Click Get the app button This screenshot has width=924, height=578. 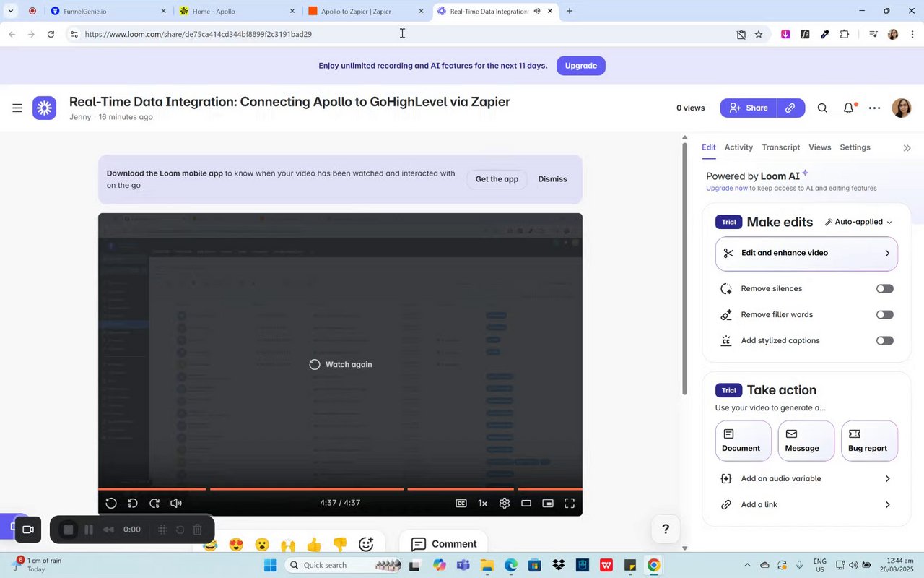click(x=497, y=179)
